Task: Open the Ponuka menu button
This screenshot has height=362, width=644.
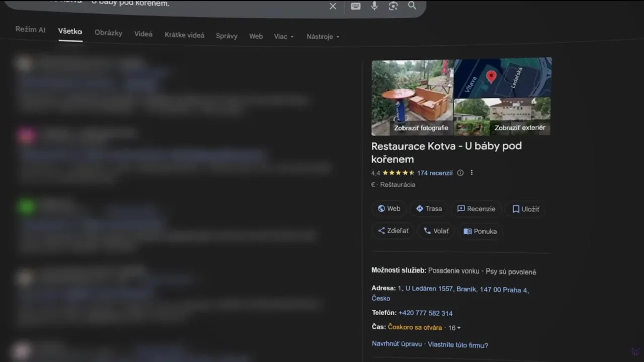Action: pos(480,231)
